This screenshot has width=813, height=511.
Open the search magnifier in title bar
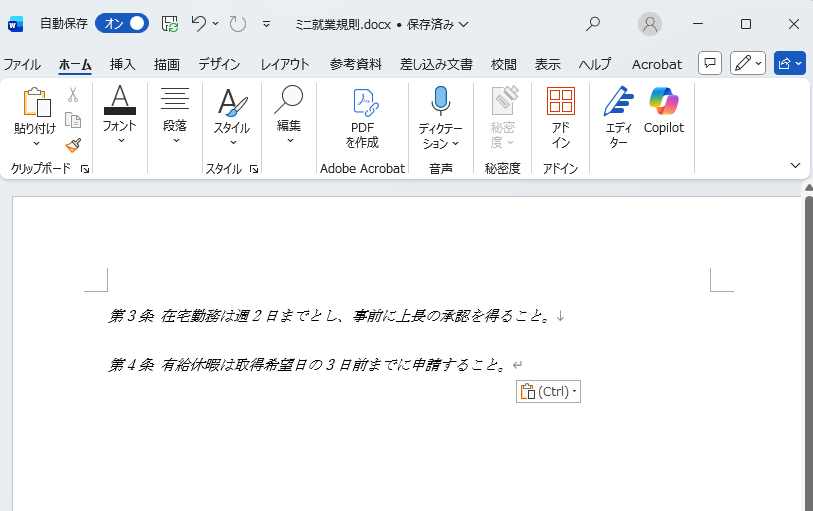[x=593, y=24]
